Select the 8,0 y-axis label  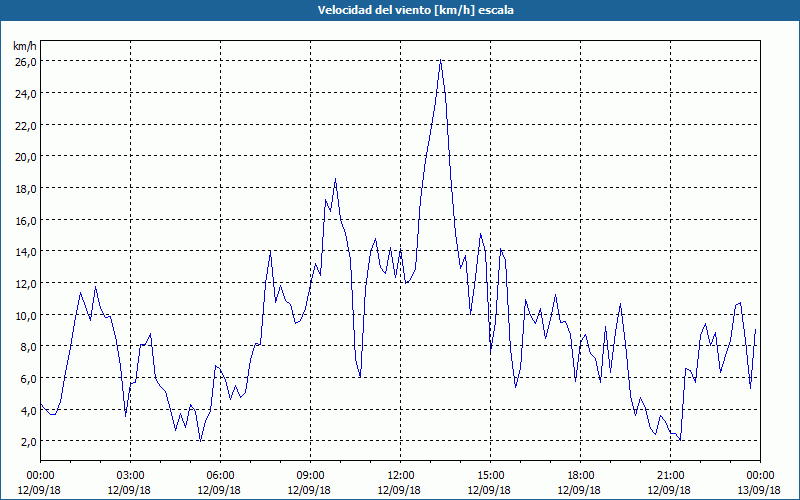click(x=28, y=347)
